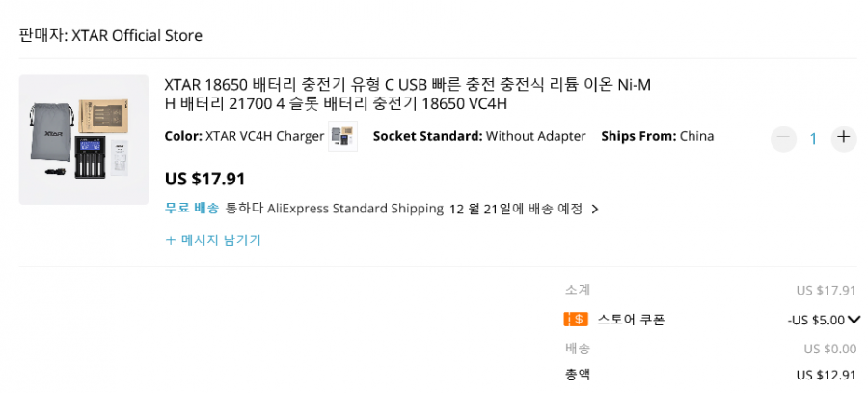Click the 메시지 남기기 link
The height and width of the screenshot is (393, 868).
coord(221,240)
